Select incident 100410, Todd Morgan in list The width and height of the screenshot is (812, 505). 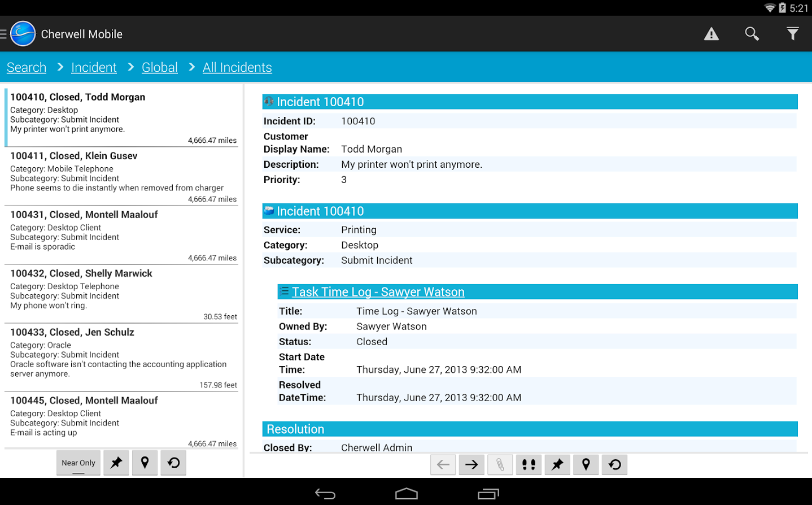click(x=121, y=117)
